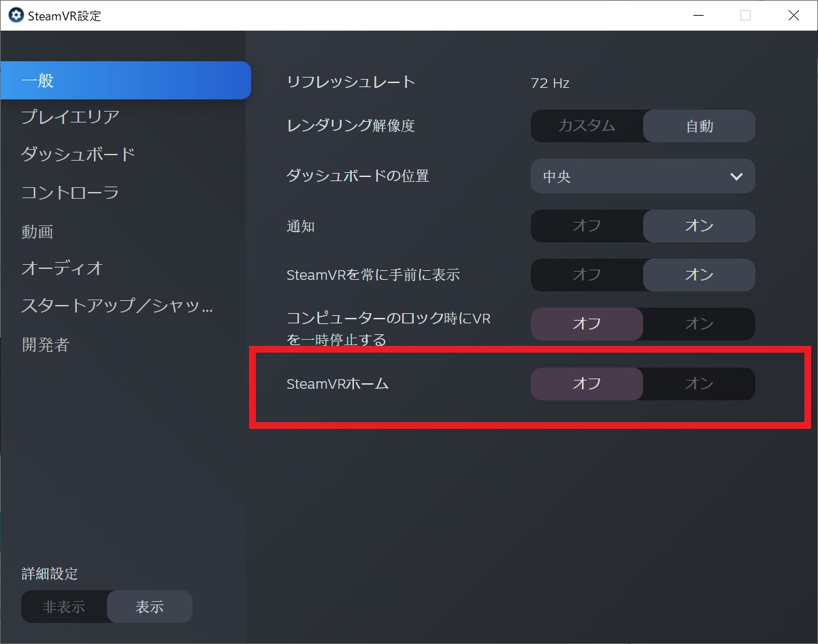818x644 pixels.
Task: Close the SteamVR設定 window
Action: click(794, 15)
